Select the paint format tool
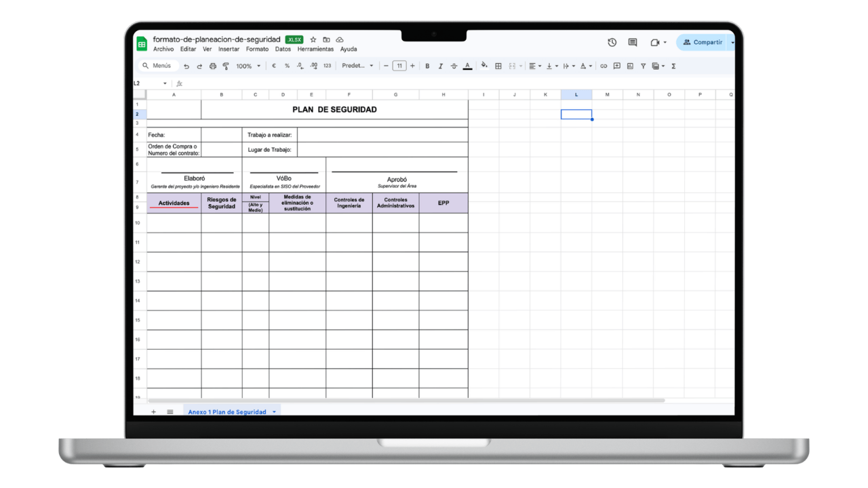This screenshot has width=868, height=488. (x=226, y=66)
